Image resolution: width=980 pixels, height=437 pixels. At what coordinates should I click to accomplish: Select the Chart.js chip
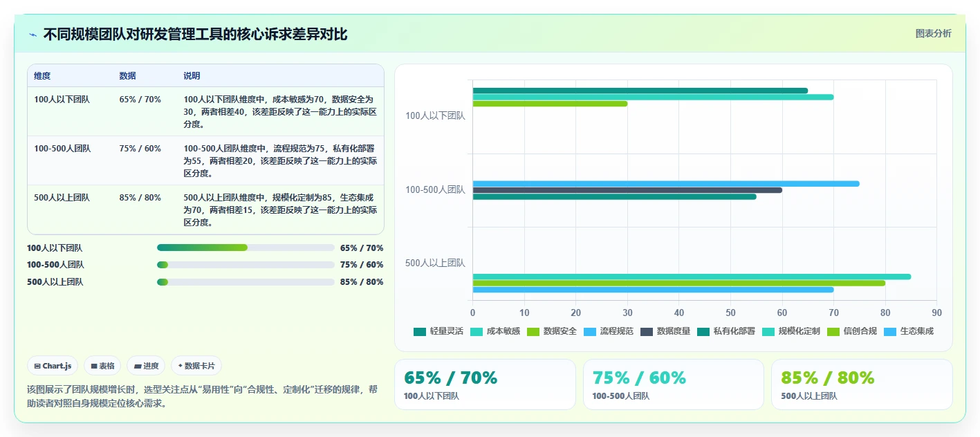point(53,366)
